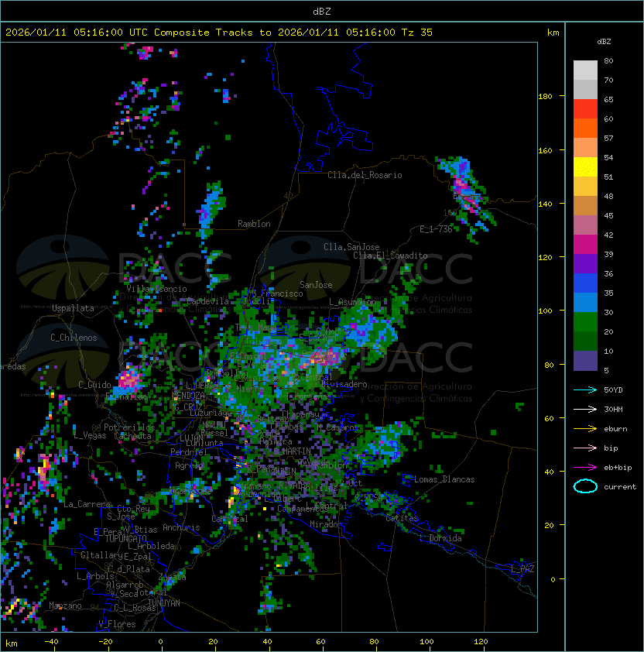This screenshot has width=644, height=652.
Task: Click the 'Ramblon' label near the 40 km ring
Action: 254,224
